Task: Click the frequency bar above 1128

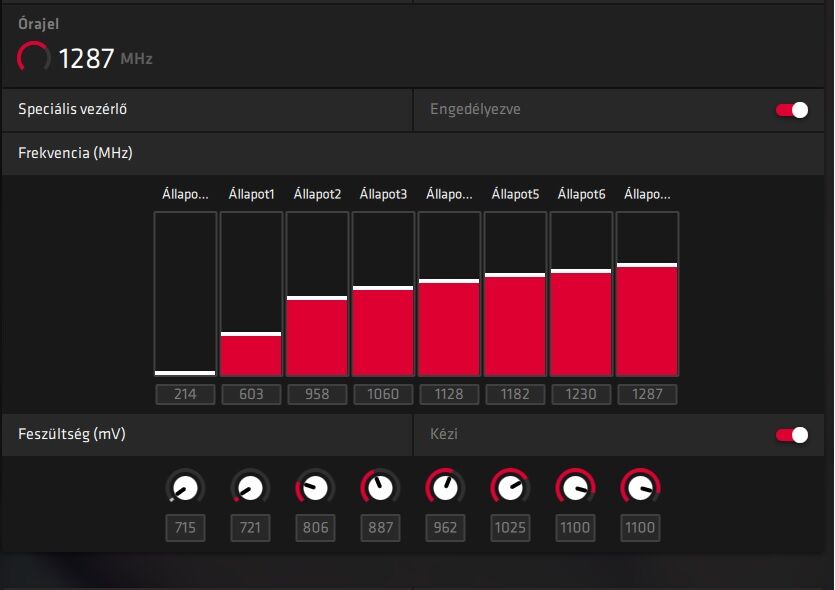Action: coord(449,294)
